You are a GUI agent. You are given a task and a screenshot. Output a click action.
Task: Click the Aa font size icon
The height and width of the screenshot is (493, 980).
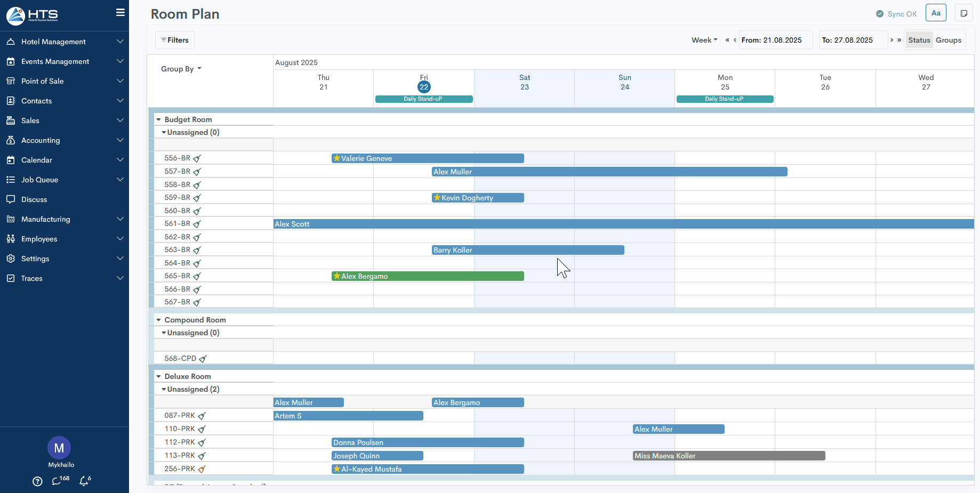tap(936, 13)
